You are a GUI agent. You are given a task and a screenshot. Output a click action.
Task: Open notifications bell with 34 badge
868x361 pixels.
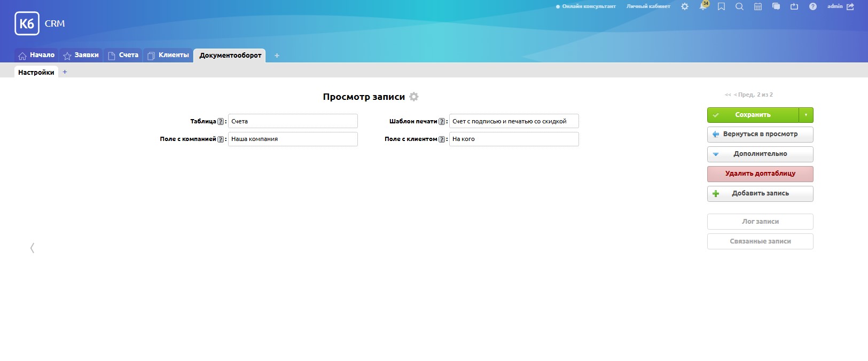tap(703, 6)
